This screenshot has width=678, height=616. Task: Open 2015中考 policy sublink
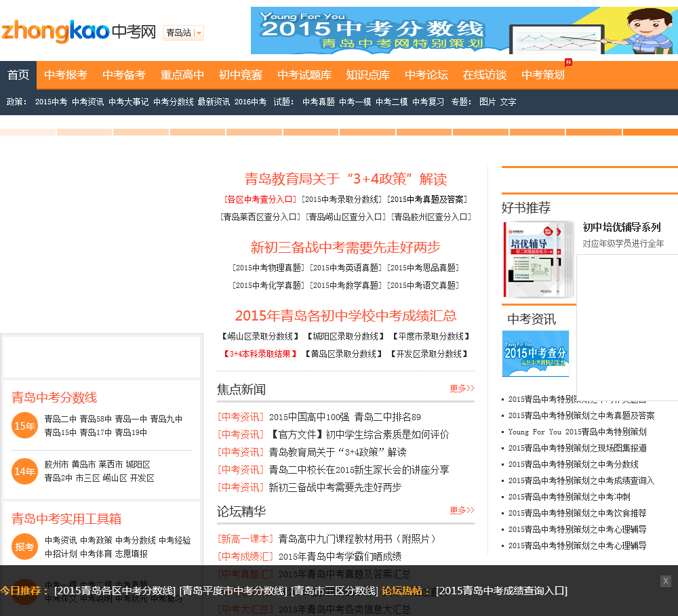(51, 102)
